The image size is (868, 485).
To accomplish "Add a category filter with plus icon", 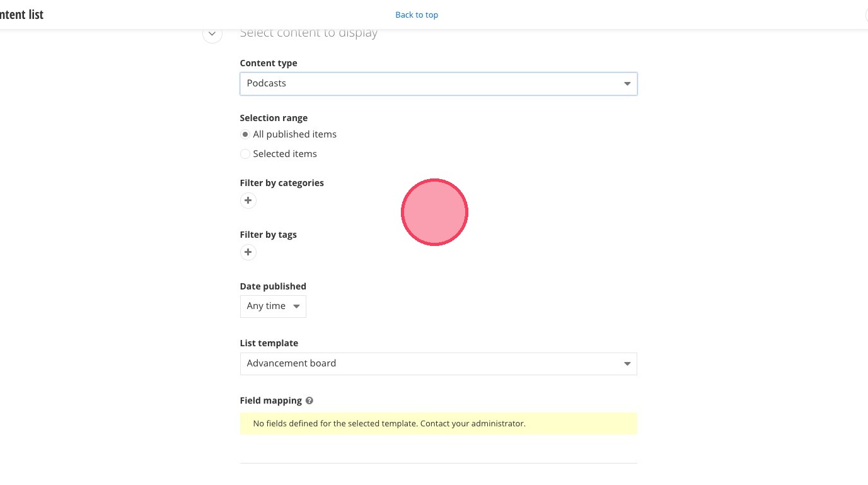I will click(x=248, y=201).
